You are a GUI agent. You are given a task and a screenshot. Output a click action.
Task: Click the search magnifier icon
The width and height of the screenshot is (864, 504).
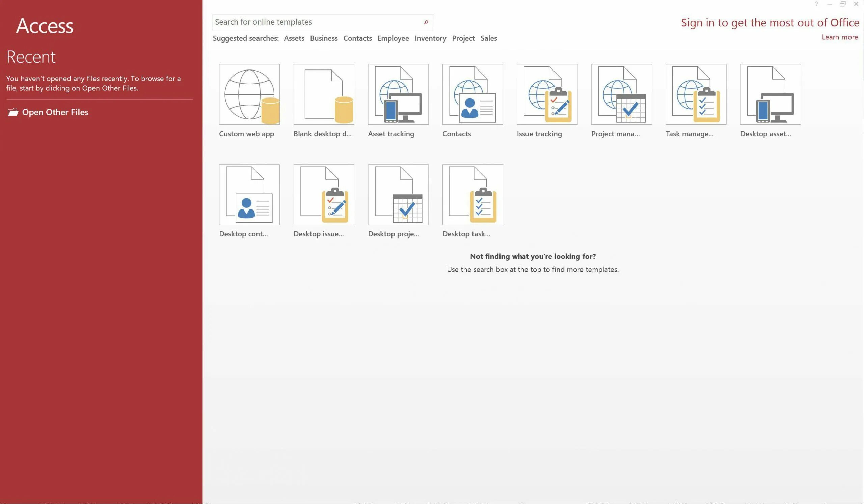click(x=426, y=22)
